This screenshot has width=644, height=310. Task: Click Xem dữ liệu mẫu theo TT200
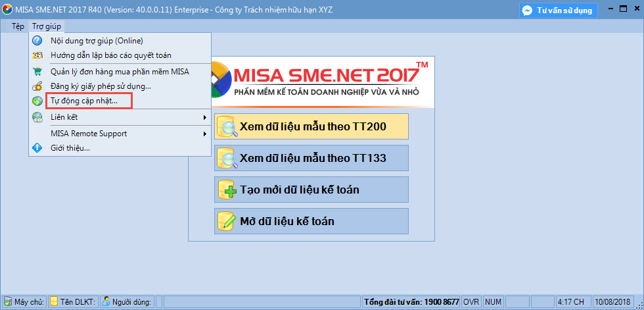tap(311, 126)
